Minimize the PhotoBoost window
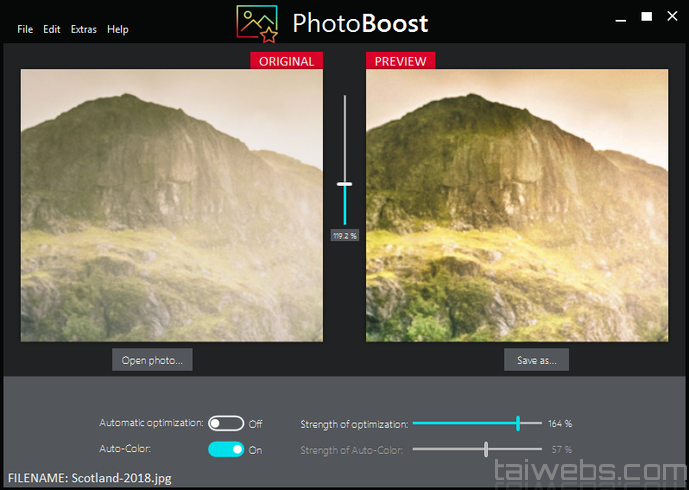The height and width of the screenshot is (490, 689). pyautogui.click(x=620, y=18)
